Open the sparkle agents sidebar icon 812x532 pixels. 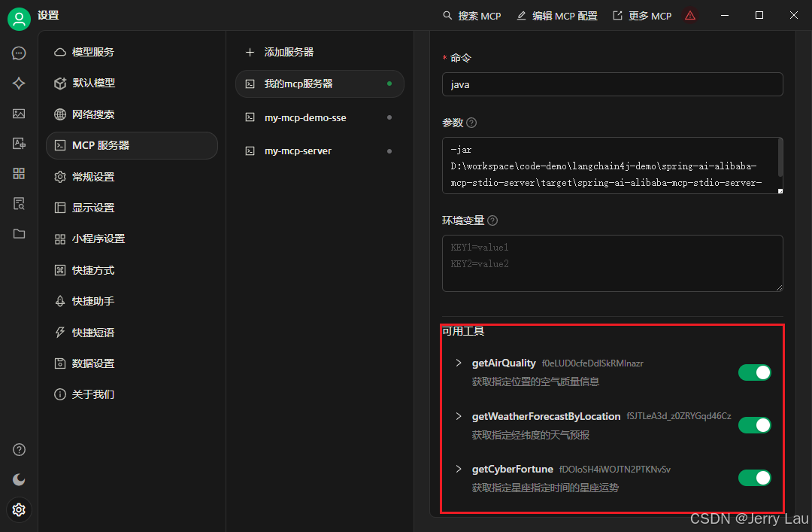pyautogui.click(x=19, y=83)
